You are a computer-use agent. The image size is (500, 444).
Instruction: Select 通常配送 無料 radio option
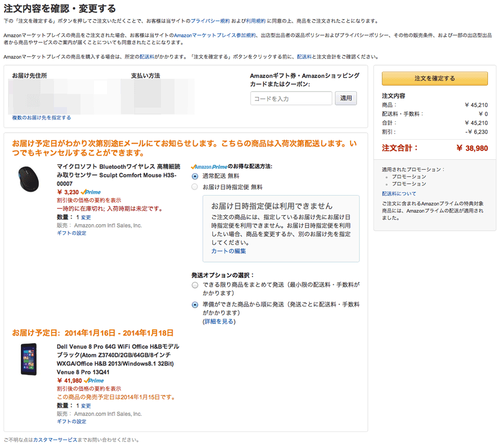click(195, 176)
